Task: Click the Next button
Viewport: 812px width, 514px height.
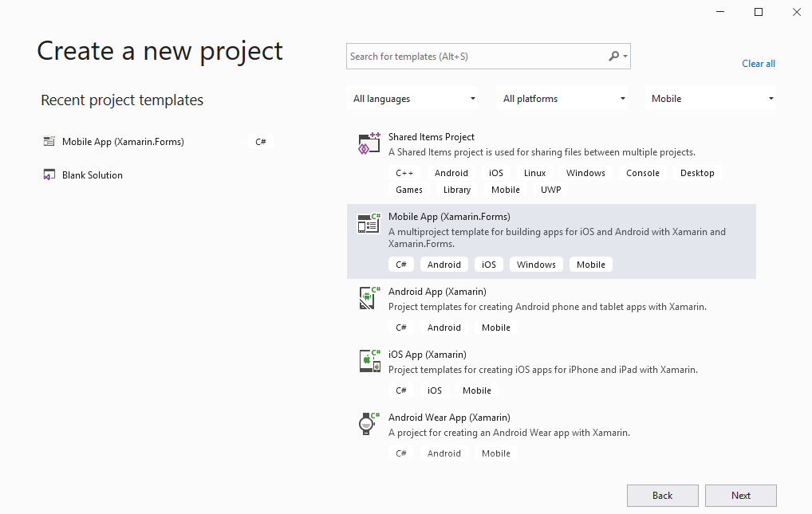Action: click(x=740, y=495)
